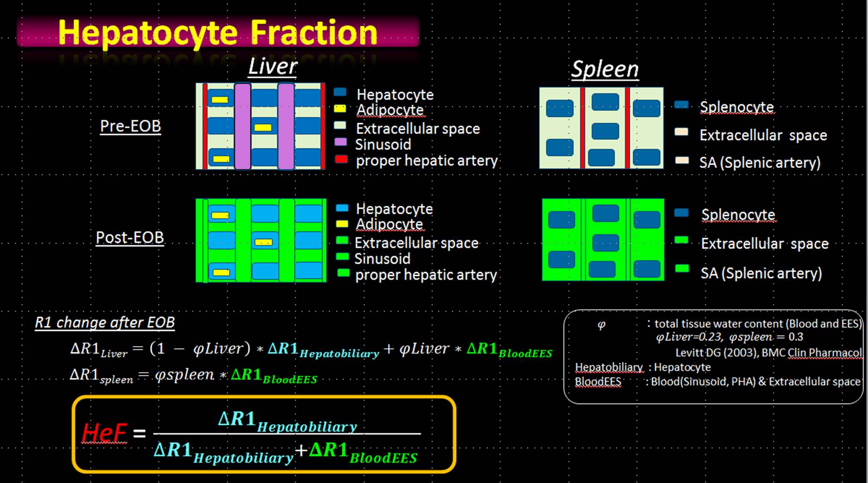Click the Levitt DG (2003) citation text

click(x=768, y=353)
